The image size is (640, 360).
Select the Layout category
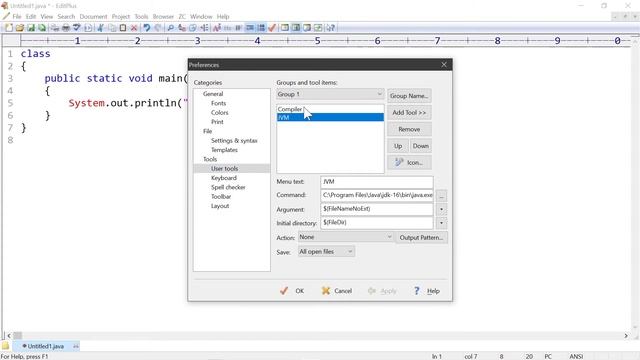point(220,206)
